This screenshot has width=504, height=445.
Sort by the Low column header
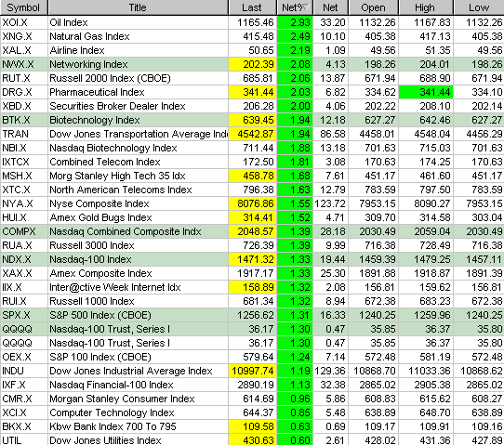coord(479,7)
